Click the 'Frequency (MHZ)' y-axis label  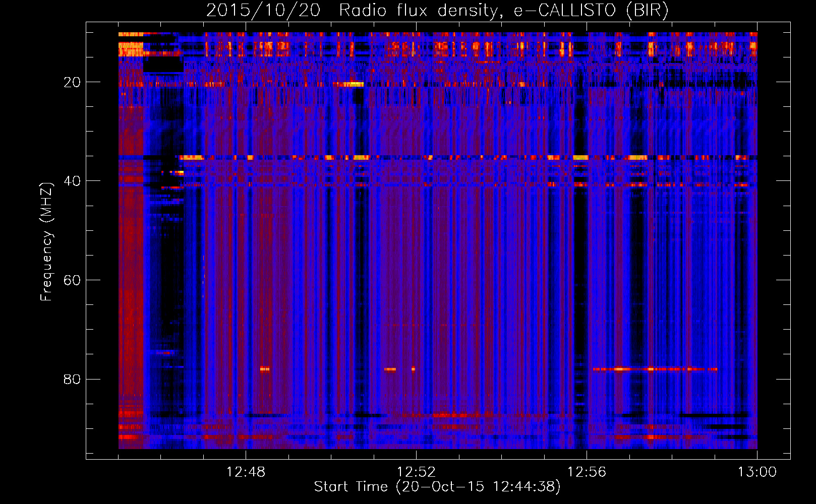[46, 242]
